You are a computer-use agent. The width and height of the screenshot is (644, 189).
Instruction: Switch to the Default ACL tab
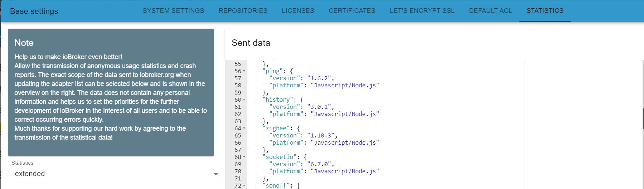490,11
